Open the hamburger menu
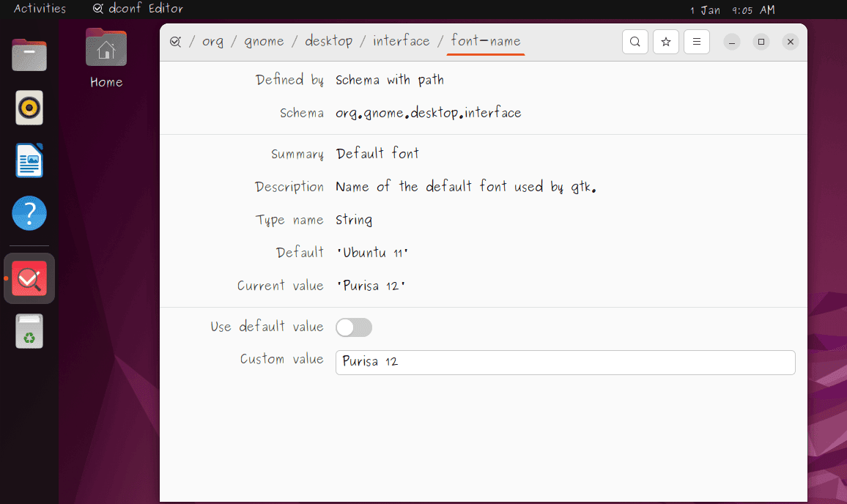 (x=696, y=42)
